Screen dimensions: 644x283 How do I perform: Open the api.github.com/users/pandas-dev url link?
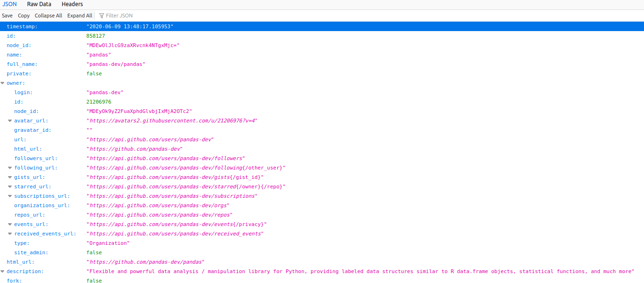coord(150,139)
